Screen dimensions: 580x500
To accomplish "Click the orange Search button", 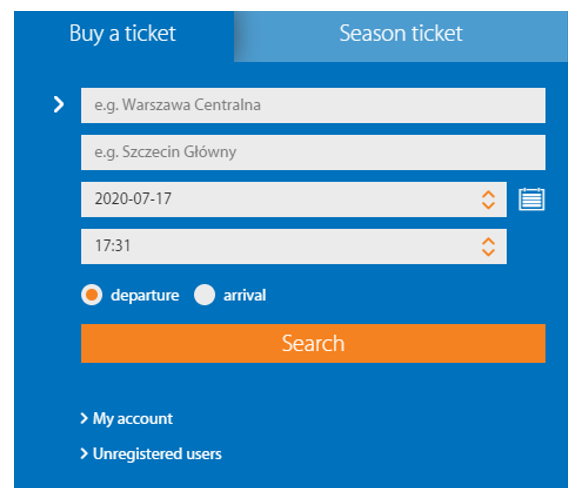I will [313, 343].
